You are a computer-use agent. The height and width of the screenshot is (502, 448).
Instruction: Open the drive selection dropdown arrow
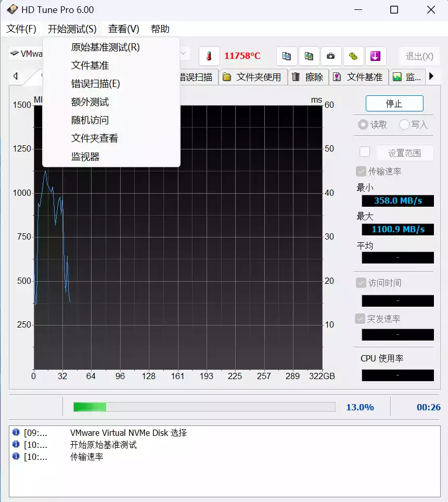(x=183, y=54)
